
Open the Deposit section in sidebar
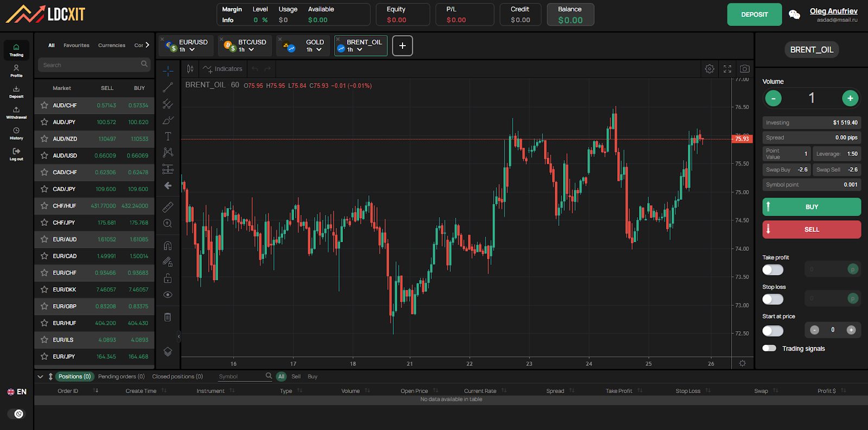(16, 92)
